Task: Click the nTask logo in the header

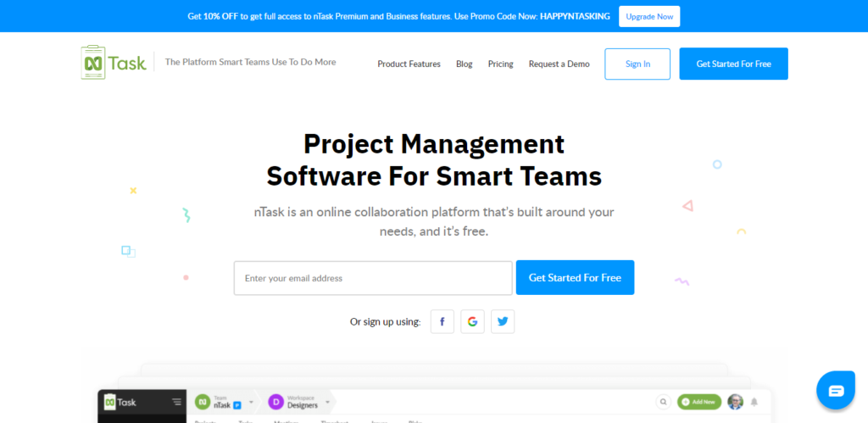Action: [114, 63]
